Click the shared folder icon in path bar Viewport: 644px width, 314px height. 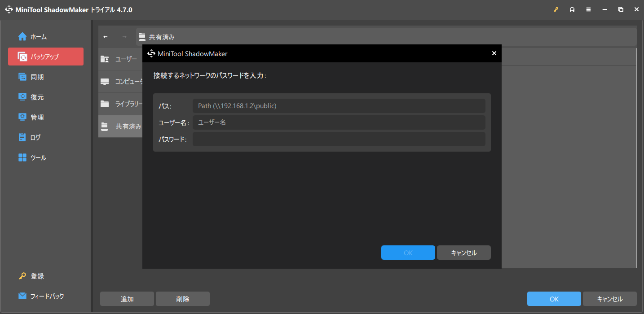pyautogui.click(x=142, y=37)
